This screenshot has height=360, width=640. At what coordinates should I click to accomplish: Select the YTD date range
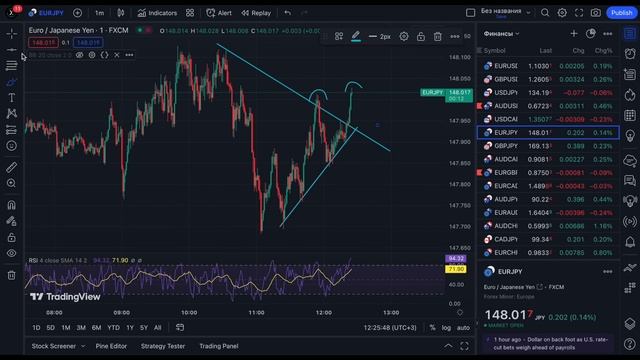[113, 327]
